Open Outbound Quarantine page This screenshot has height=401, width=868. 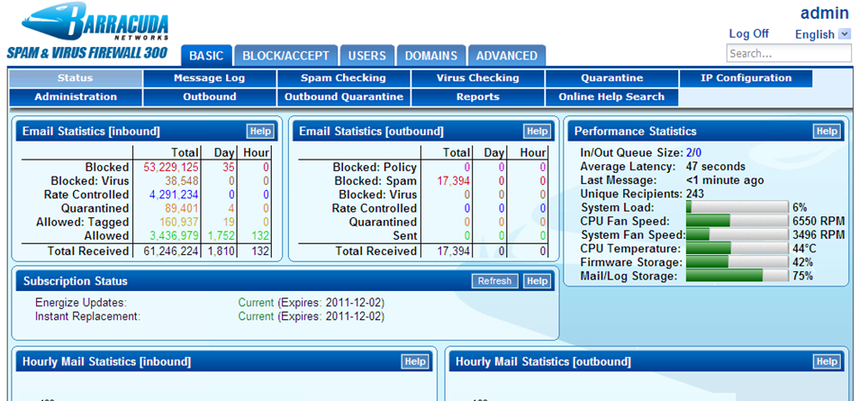[343, 97]
